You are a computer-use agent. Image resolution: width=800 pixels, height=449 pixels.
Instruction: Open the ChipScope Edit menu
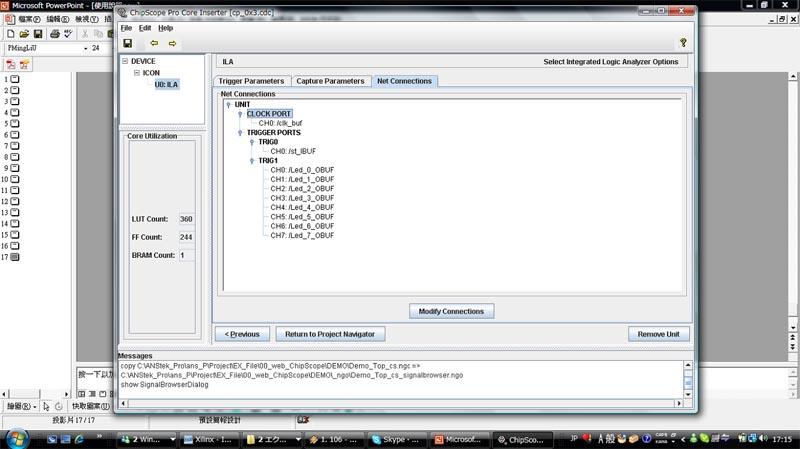145,28
